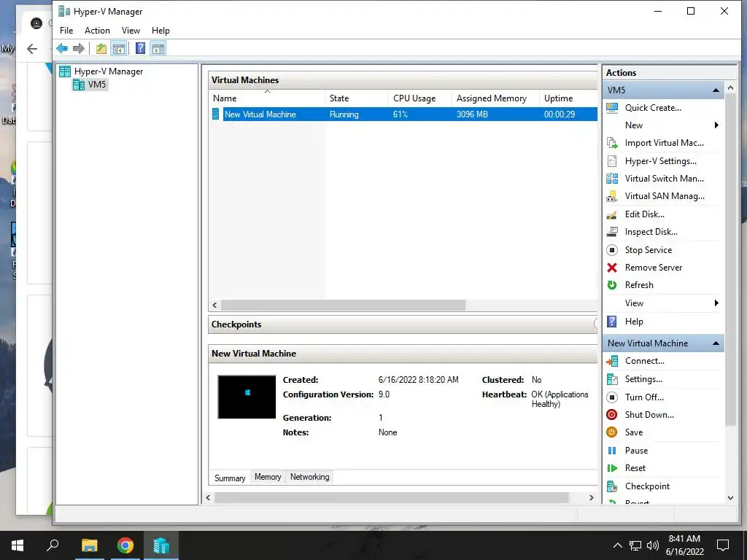This screenshot has height=560, width=747.
Task: Switch to the Networking tab
Action: point(309,477)
